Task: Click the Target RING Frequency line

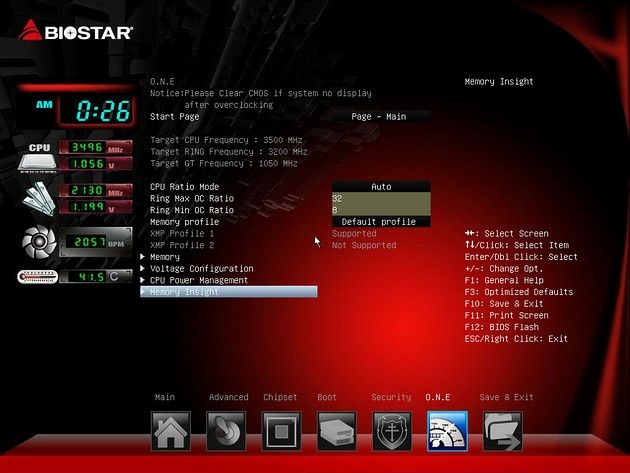Action: [229, 152]
